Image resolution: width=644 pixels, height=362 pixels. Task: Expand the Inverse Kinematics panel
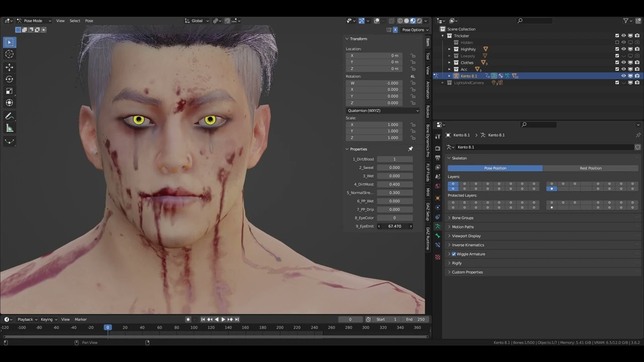click(468, 245)
